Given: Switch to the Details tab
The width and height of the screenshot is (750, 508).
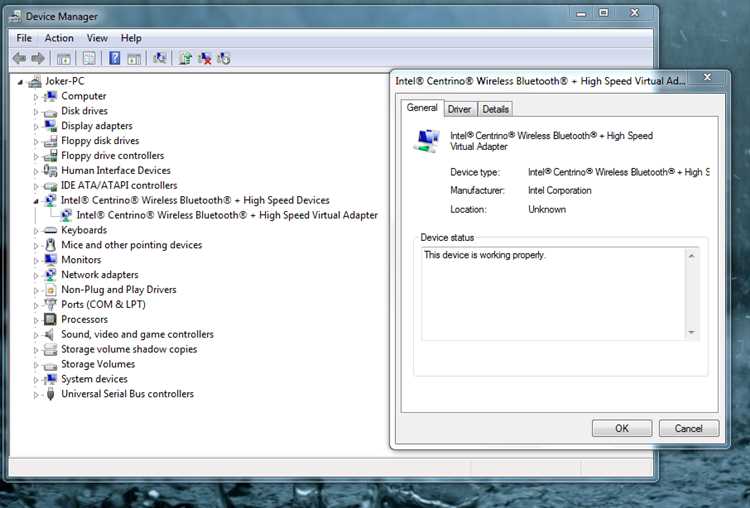Looking at the screenshot, I should point(496,109).
